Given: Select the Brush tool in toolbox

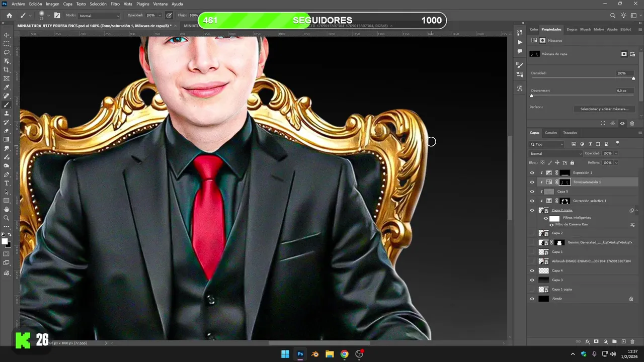Looking at the screenshot, I should point(7,105).
